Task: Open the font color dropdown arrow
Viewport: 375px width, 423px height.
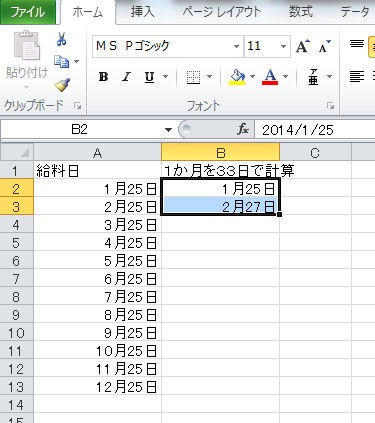Action: (285, 77)
